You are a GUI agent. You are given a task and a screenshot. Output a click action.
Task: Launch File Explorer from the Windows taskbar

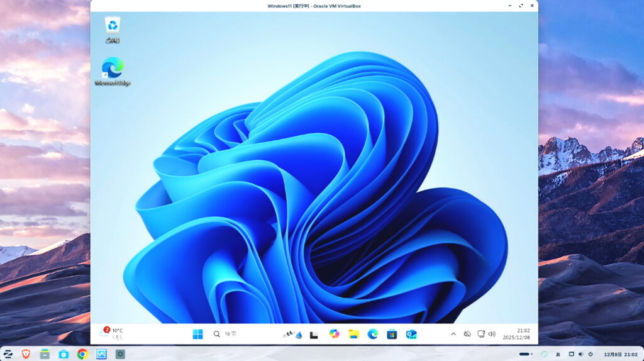click(353, 334)
